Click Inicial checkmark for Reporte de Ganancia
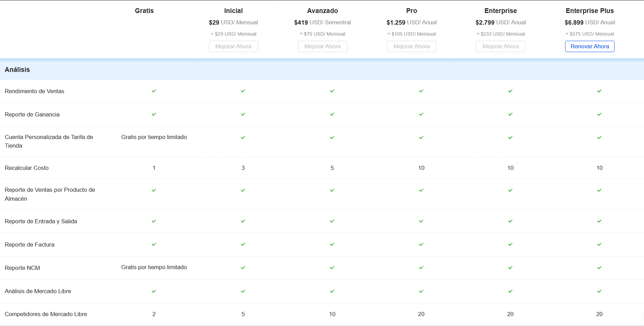The width and height of the screenshot is (644, 326). point(243,114)
